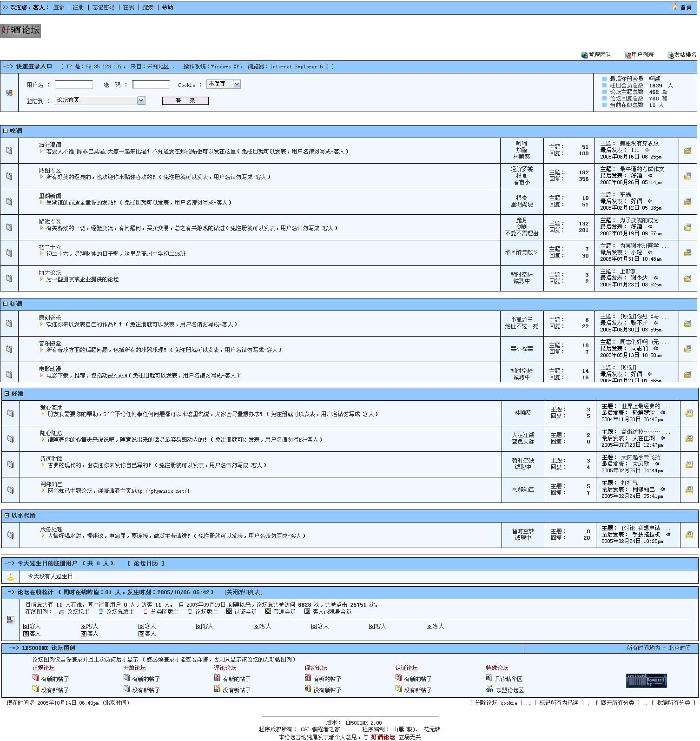Collapse the 以水代酒 category

point(7,516)
